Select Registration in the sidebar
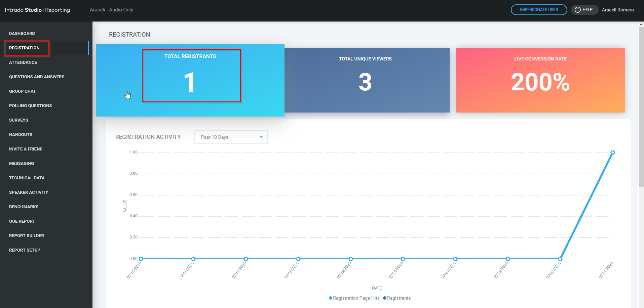Viewport: 644px width, 308px height. [24, 48]
